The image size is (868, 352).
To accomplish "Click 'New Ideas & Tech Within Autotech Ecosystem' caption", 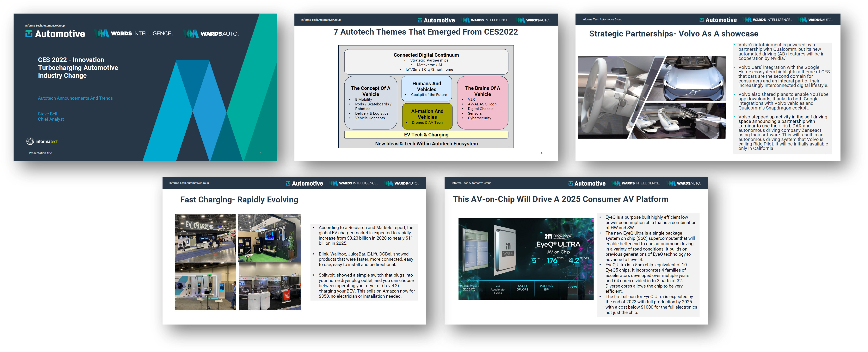I will 426,144.
